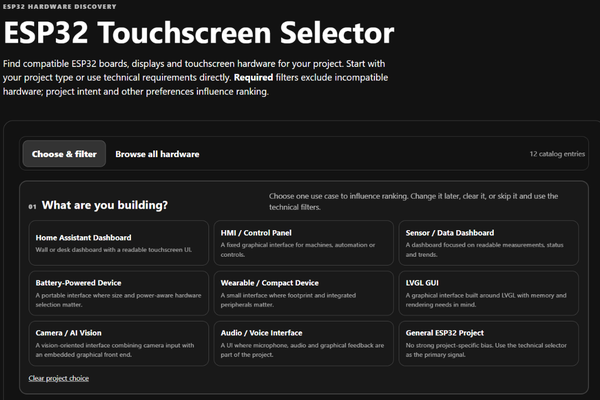The height and width of the screenshot is (400, 600).
Task: Click the 'What are you building?' heading
Action: [105, 205]
